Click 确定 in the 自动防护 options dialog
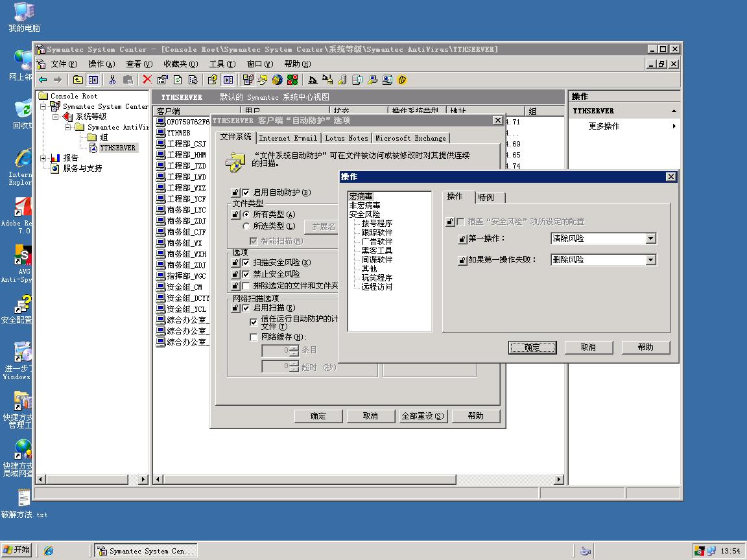Image resolution: width=747 pixels, height=560 pixels. (318, 416)
